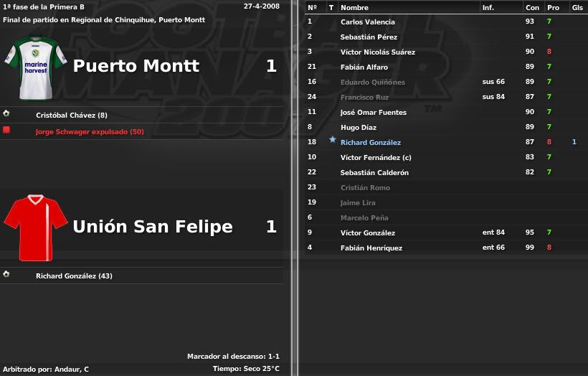Click the Puerto Montt team kit image
The image size is (588, 376).
(36, 67)
